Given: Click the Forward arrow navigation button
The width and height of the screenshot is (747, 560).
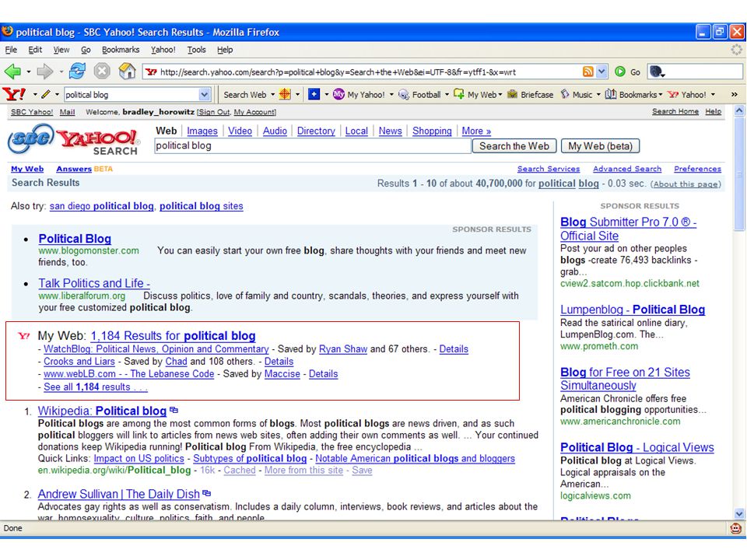Looking at the screenshot, I should coord(45,72).
